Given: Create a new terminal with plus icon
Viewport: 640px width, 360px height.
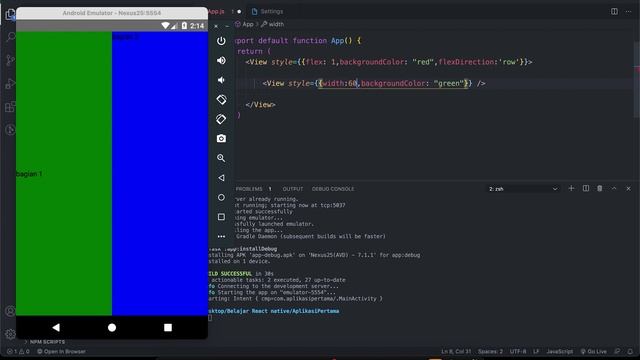Looking at the screenshot, I should pos(571,188).
